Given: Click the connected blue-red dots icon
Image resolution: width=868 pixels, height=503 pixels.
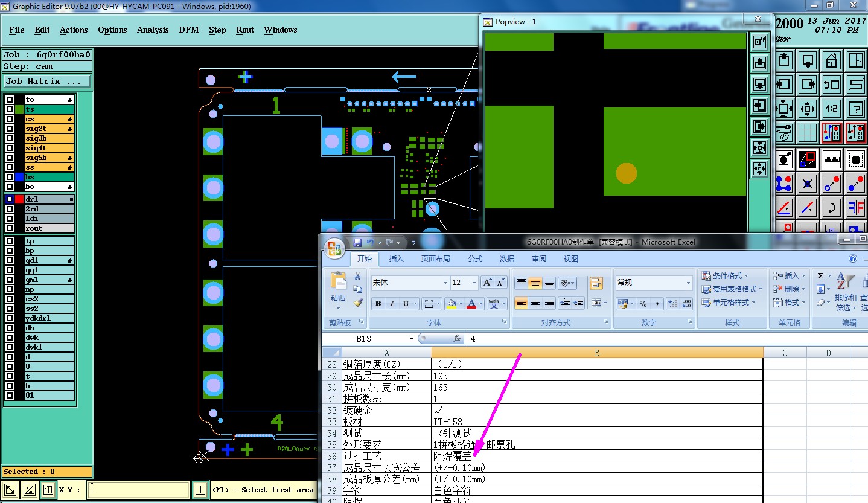Looking at the screenshot, I should 783,183.
